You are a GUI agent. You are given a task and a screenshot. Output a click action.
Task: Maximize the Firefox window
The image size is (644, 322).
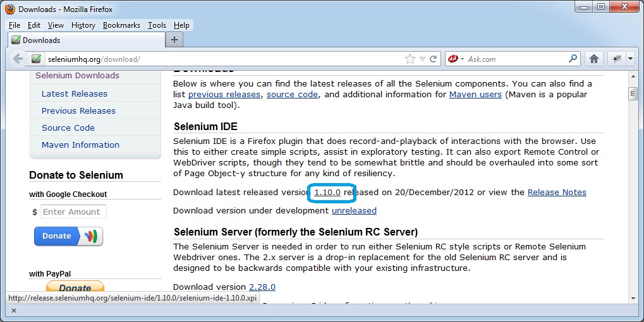(600, 7)
